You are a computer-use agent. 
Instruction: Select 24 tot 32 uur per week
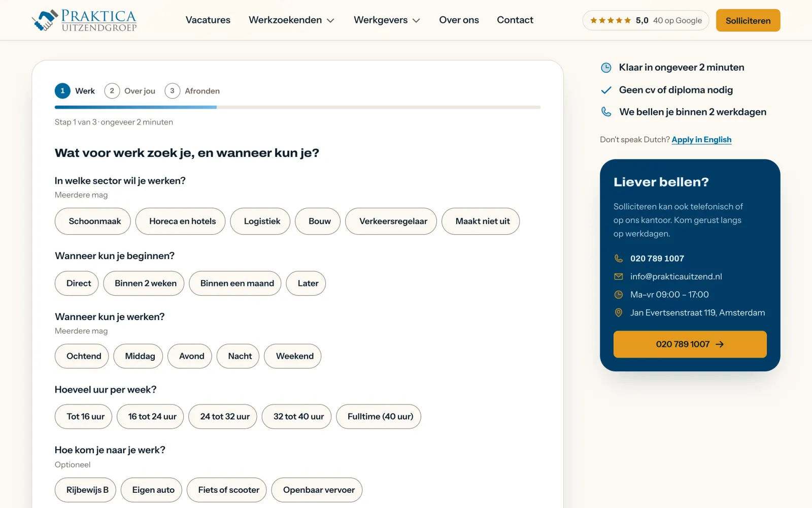(x=223, y=417)
